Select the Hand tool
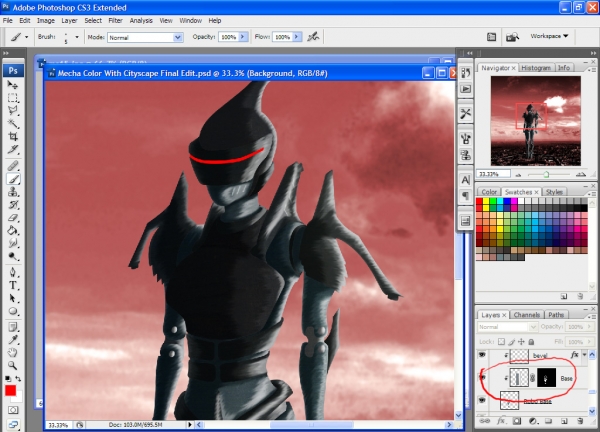The height and width of the screenshot is (432, 600). (13, 352)
